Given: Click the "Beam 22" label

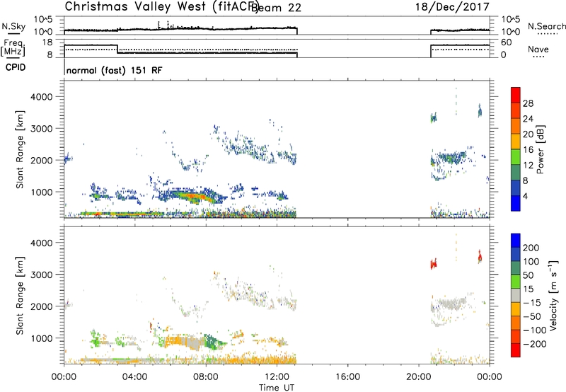Looking at the screenshot, I should tap(277, 8).
